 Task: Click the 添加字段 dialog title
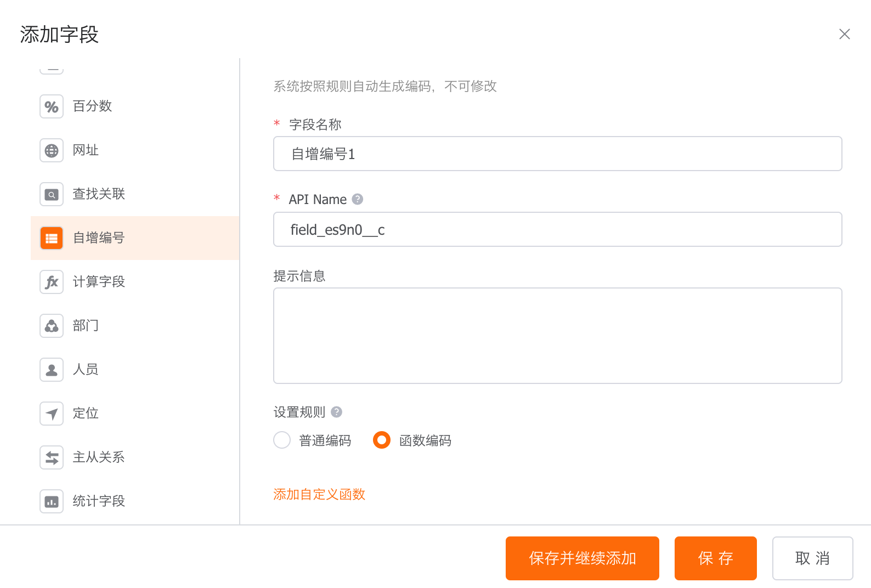click(59, 34)
